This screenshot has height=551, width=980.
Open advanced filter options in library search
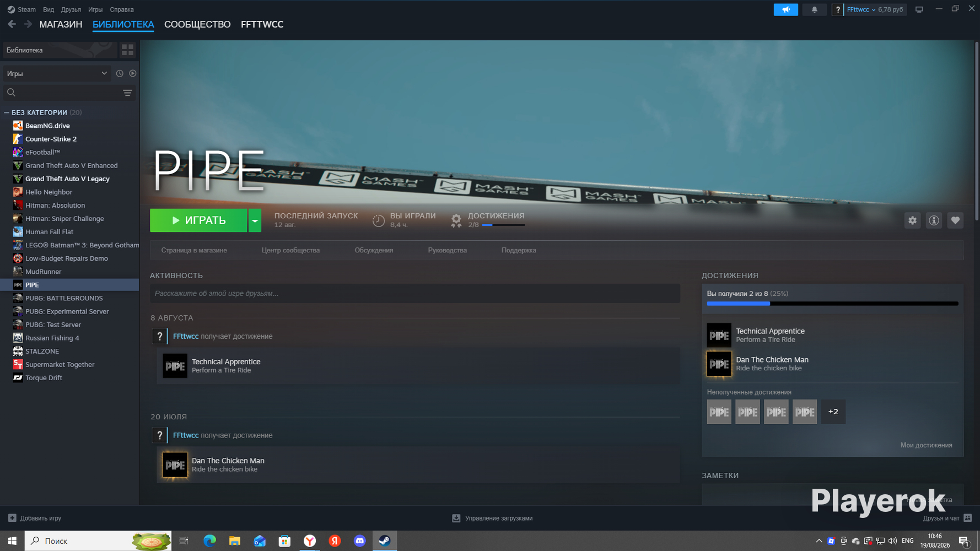point(127,93)
